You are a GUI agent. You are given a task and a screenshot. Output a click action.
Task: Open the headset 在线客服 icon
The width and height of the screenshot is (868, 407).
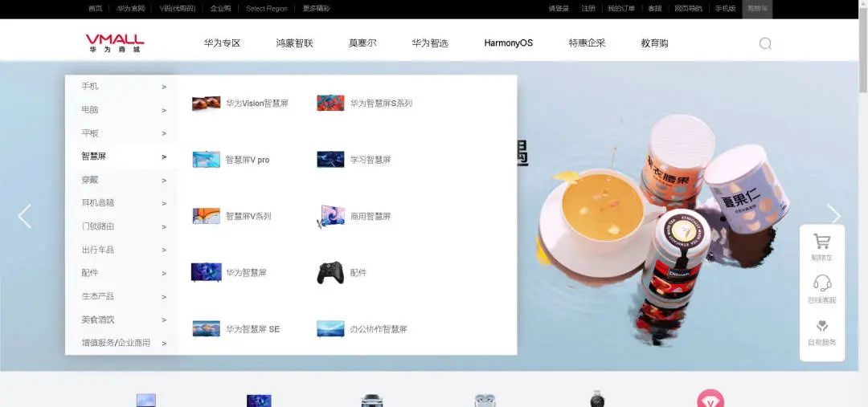822,283
